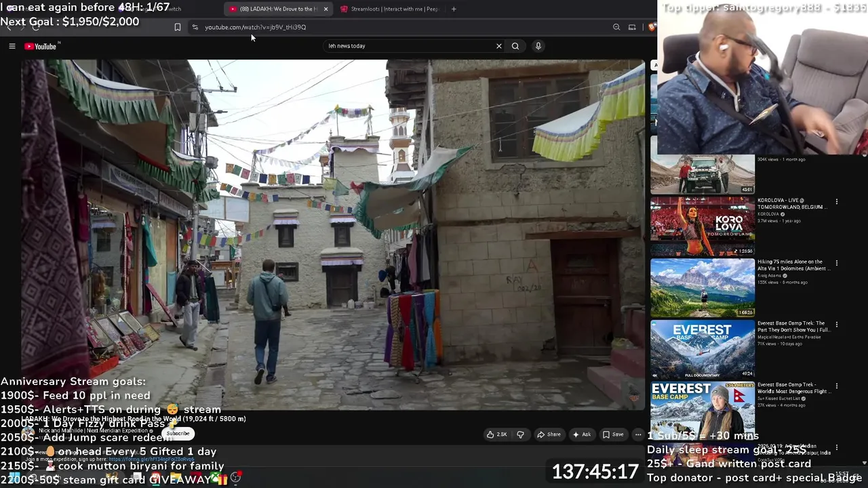Submit search with magnifier icon
868x488 pixels.
point(515,46)
